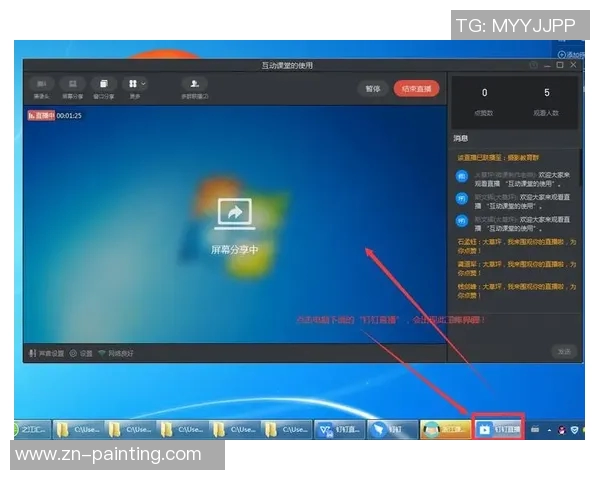This screenshot has width=600, height=480.
Task: Click the 发送 (send) message button
Action: coord(564,351)
